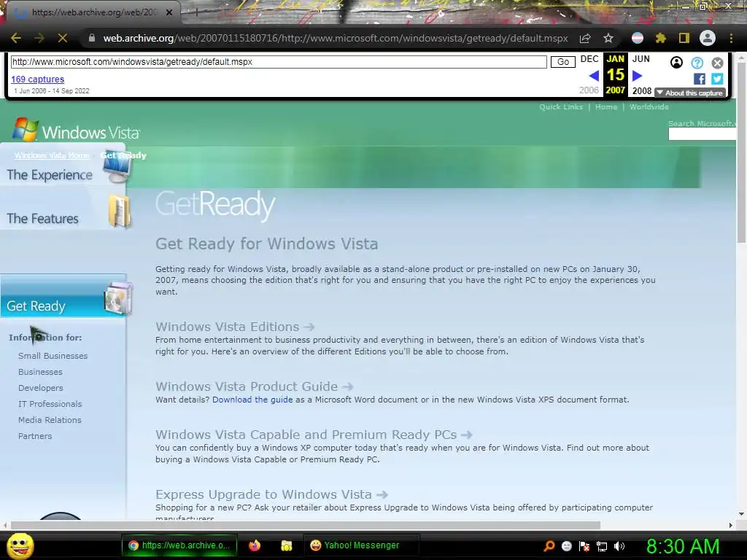Open the 169 captures link
Viewport: 747px width, 560px height.
pos(38,79)
